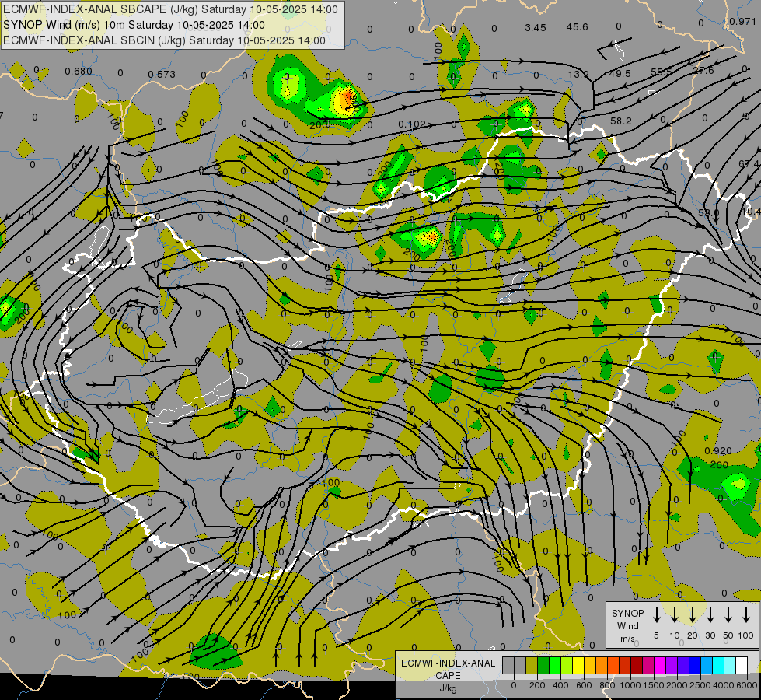Image resolution: width=761 pixels, height=700 pixels.
Task: Click the map value '10.4'
Action: tap(752, 212)
